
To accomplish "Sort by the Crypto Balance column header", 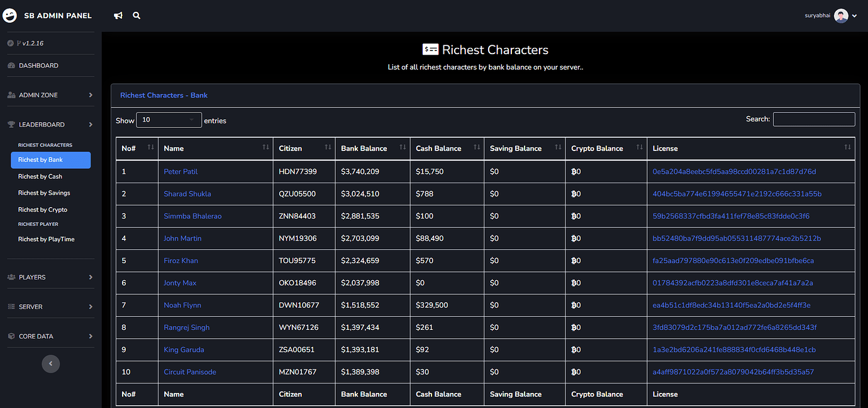I will [606, 149].
